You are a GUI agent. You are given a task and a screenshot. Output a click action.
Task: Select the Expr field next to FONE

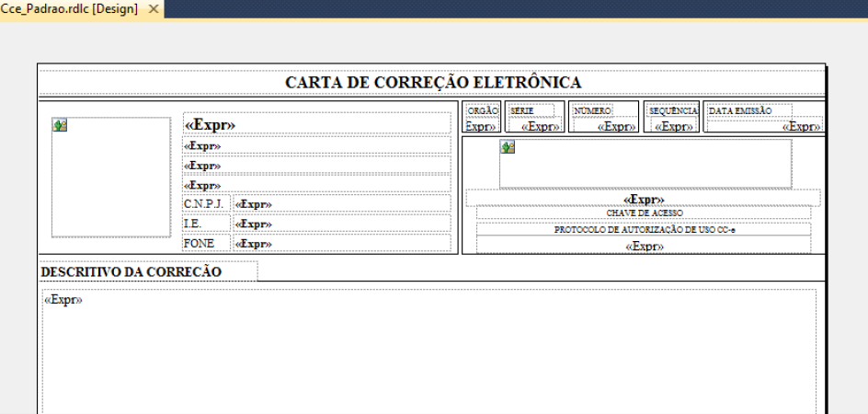[x=342, y=243]
